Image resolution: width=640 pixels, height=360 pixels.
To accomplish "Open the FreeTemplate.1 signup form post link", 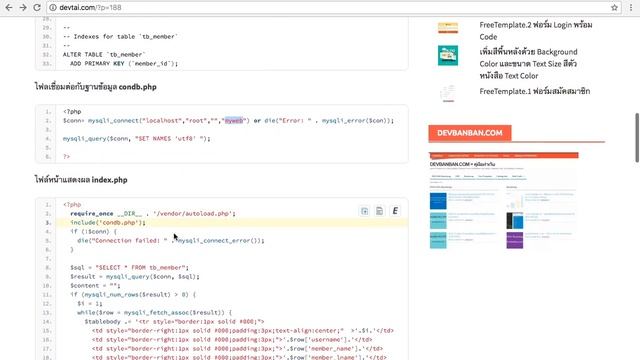I will [534, 91].
